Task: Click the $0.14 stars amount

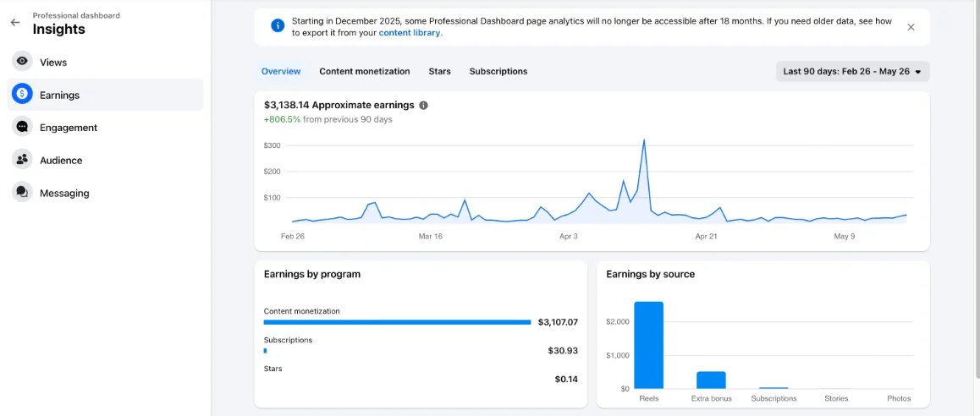Action: pos(566,379)
